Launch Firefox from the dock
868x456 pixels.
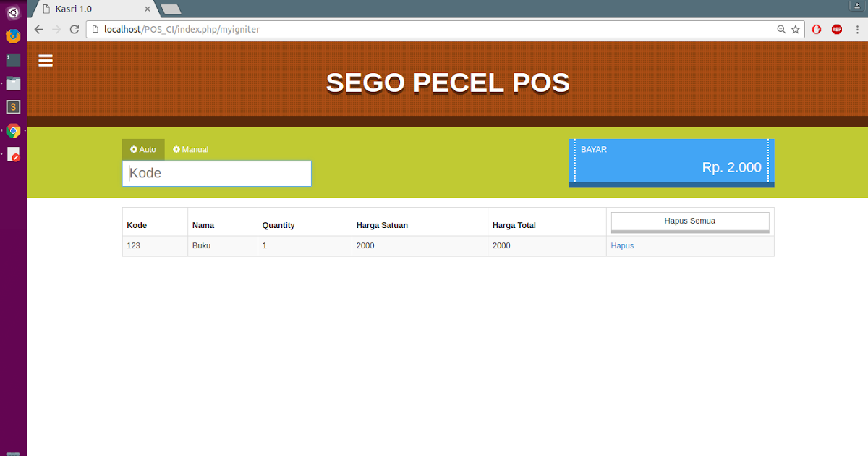tap(13, 35)
